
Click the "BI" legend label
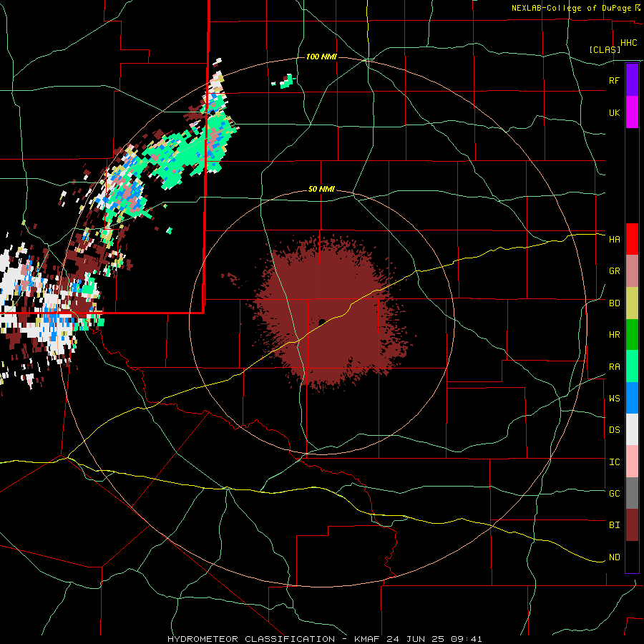614,525
